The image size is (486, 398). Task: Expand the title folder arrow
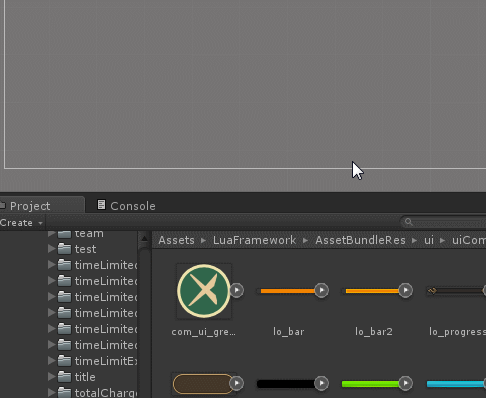click(x=51, y=376)
